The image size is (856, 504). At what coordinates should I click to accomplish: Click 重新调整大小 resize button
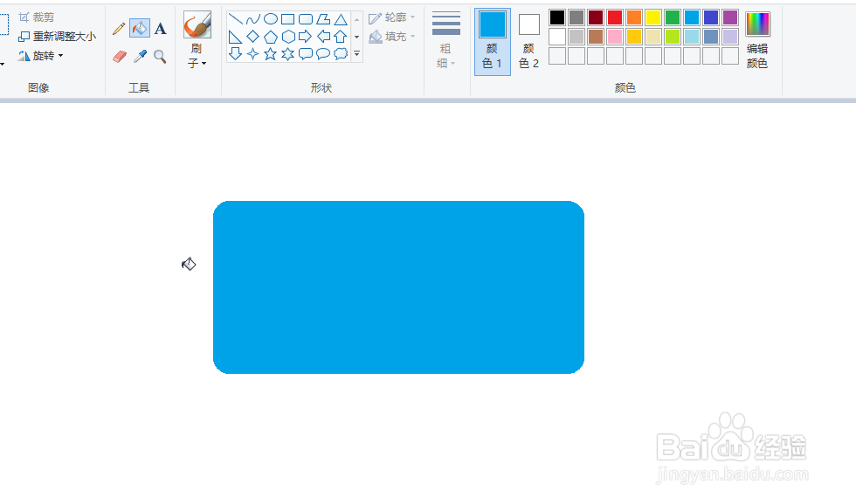click(58, 37)
